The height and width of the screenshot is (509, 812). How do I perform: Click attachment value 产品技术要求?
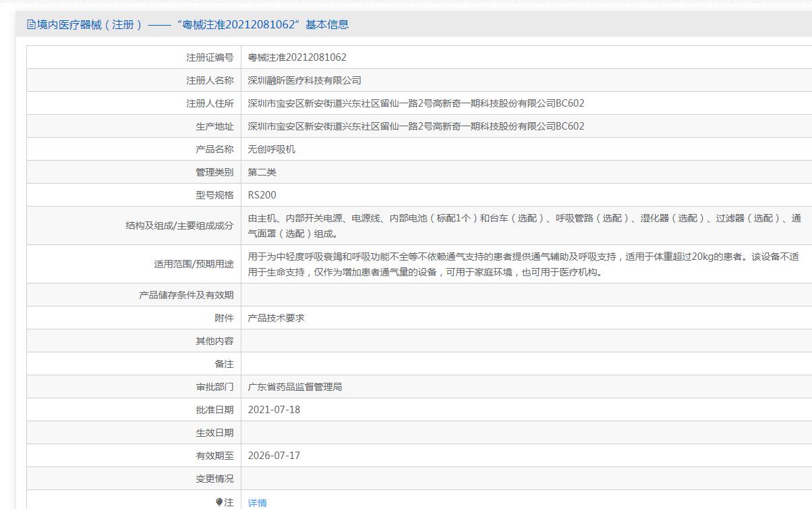click(276, 318)
